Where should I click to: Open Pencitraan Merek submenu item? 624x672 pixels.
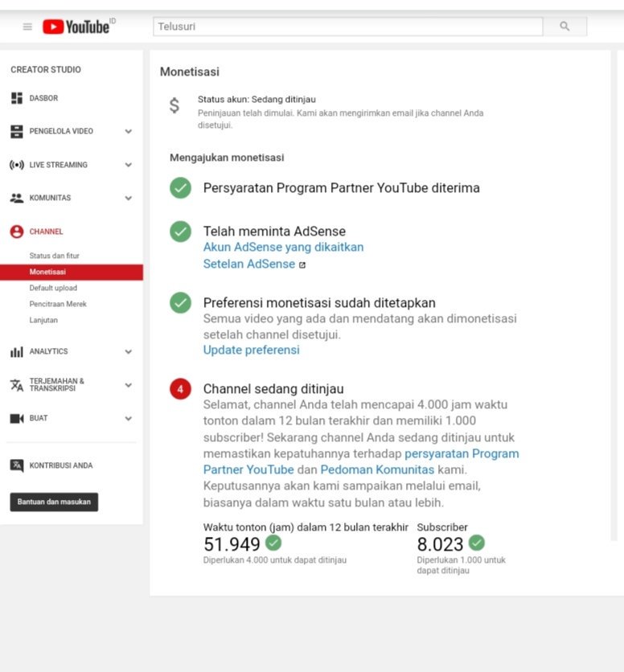58,304
